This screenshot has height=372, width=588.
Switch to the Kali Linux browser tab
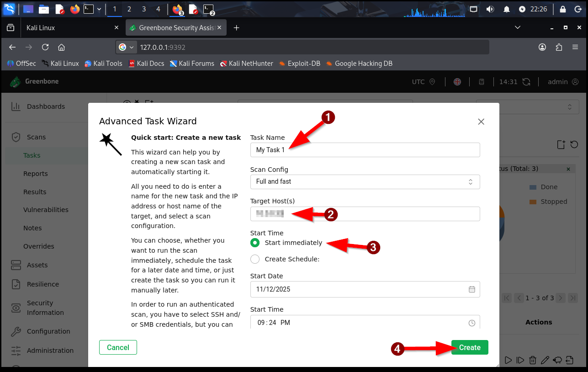point(69,28)
